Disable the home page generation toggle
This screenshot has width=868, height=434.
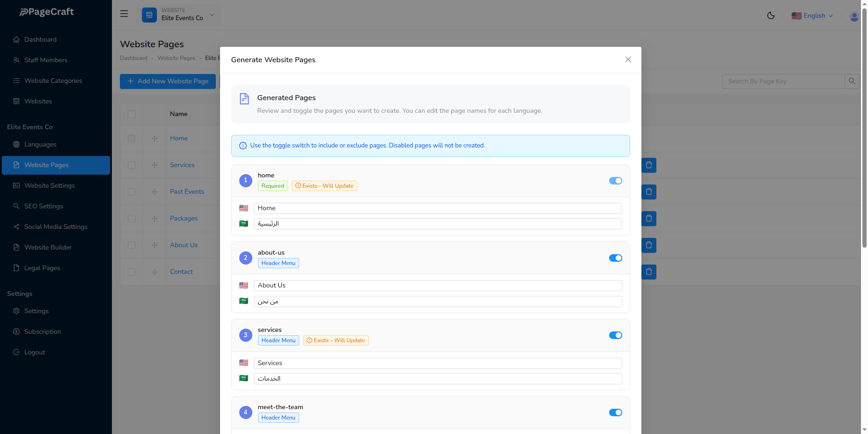pos(615,181)
